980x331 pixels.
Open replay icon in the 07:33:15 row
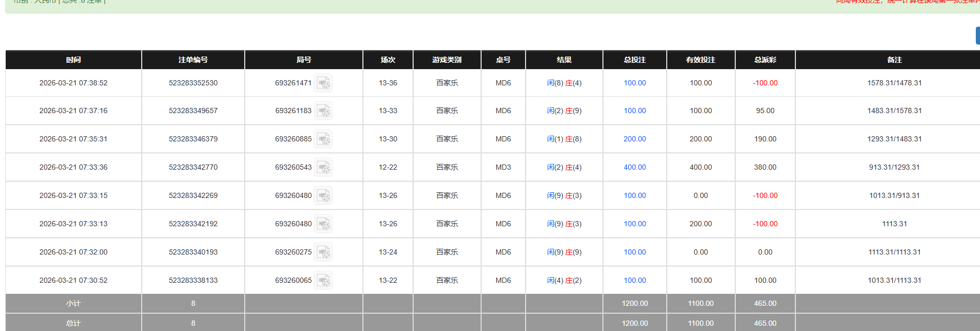pos(323,196)
